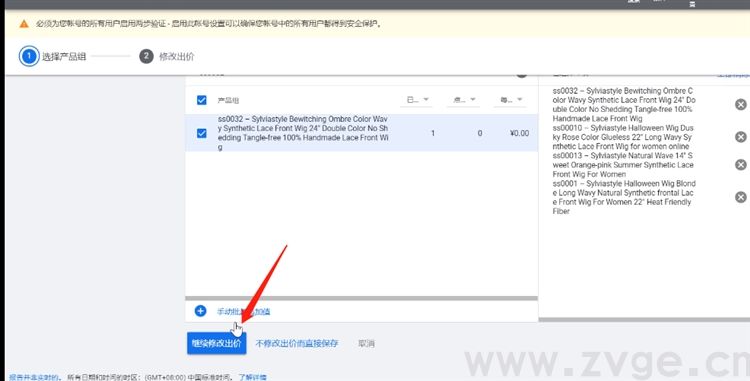Click the 继续修改出价 button
Image resolution: width=750 pixels, height=381 pixels.
[217, 343]
